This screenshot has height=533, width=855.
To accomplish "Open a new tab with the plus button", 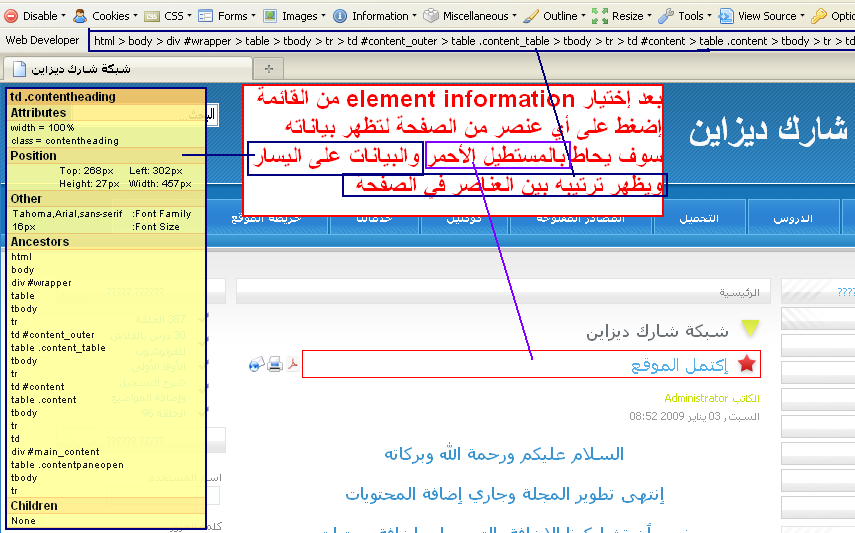I will (x=268, y=68).
